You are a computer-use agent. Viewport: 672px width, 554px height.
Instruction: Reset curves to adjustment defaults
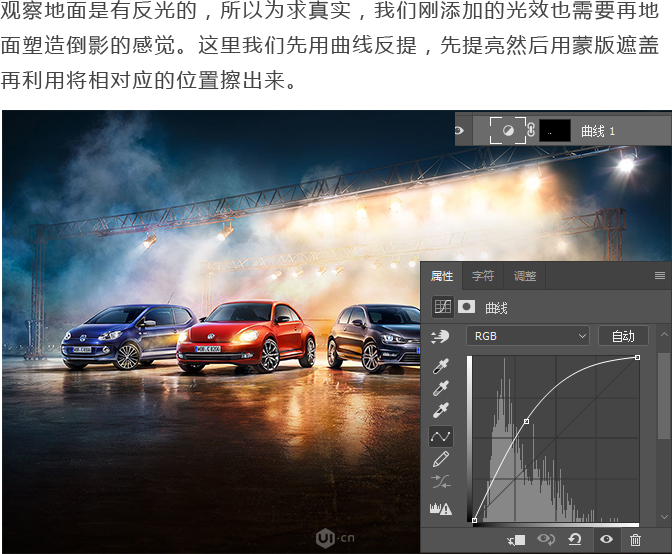575,540
